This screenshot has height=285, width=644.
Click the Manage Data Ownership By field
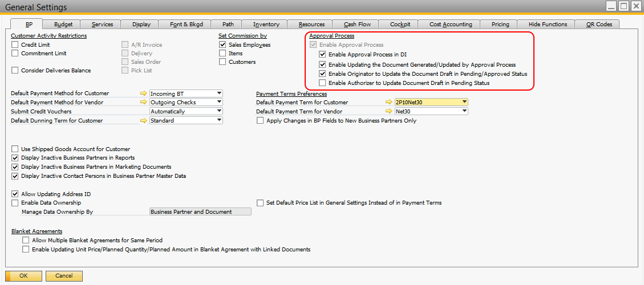point(200,212)
